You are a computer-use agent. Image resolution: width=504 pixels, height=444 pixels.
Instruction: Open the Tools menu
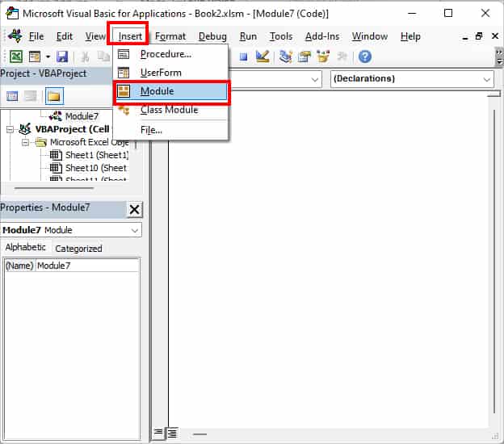(280, 36)
